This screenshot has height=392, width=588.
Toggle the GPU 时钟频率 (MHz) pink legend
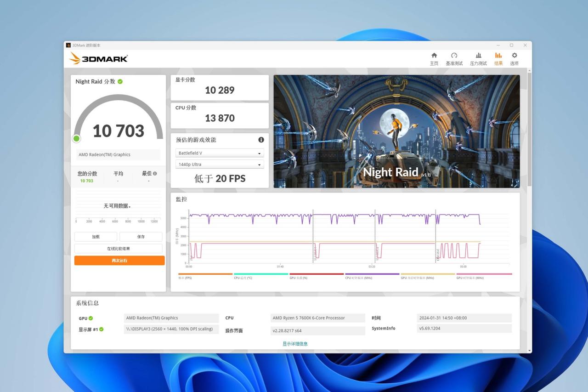[484, 276]
